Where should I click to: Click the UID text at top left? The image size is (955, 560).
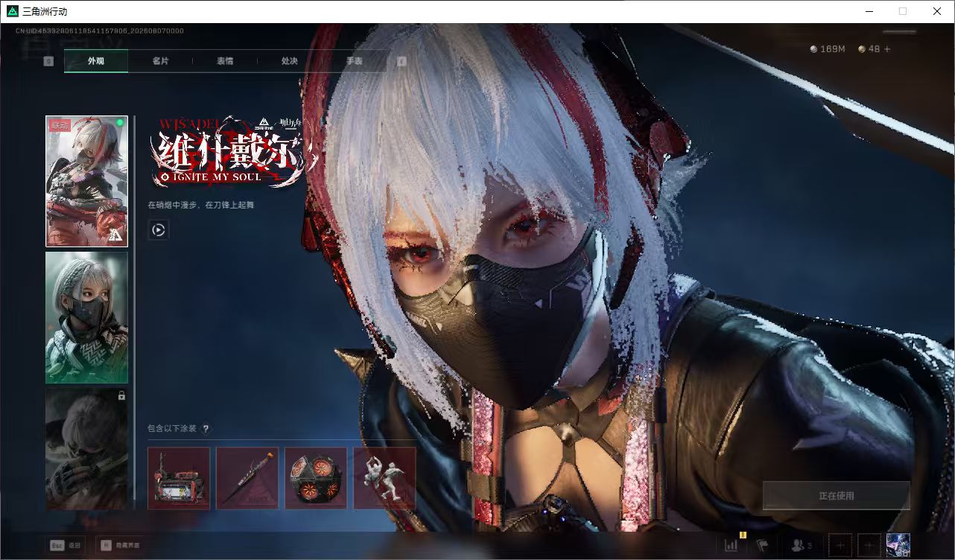click(x=100, y=31)
